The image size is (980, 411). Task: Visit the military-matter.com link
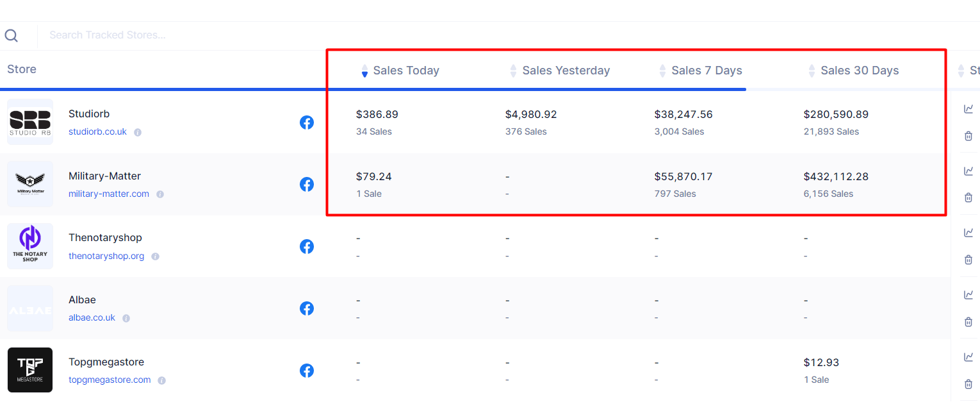tap(108, 194)
